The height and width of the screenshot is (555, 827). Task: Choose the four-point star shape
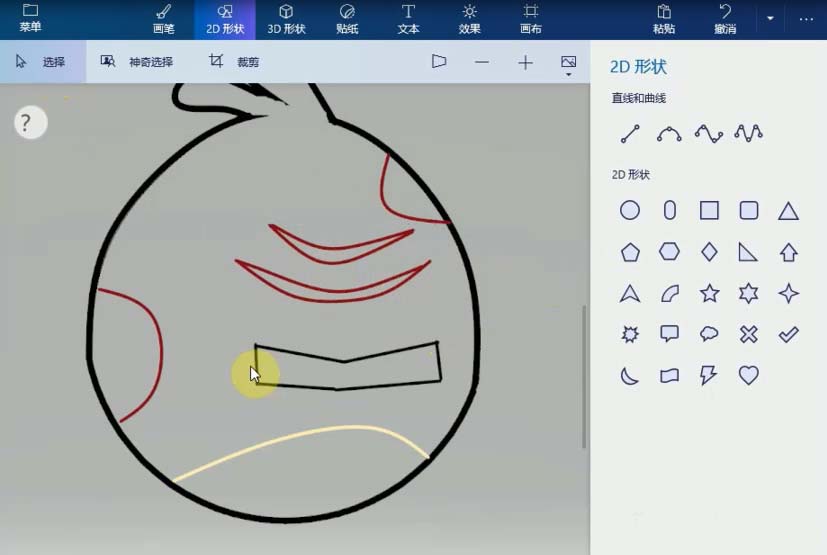tap(788, 293)
